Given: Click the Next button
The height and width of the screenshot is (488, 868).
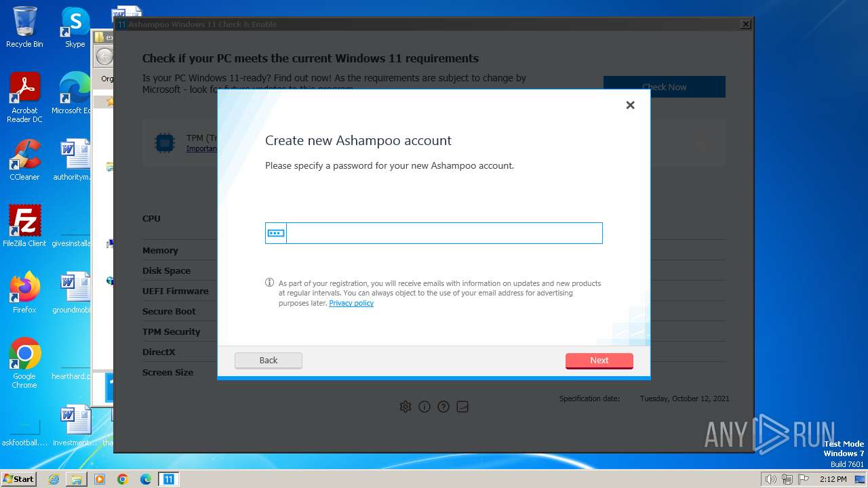Looking at the screenshot, I should (599, 361).
